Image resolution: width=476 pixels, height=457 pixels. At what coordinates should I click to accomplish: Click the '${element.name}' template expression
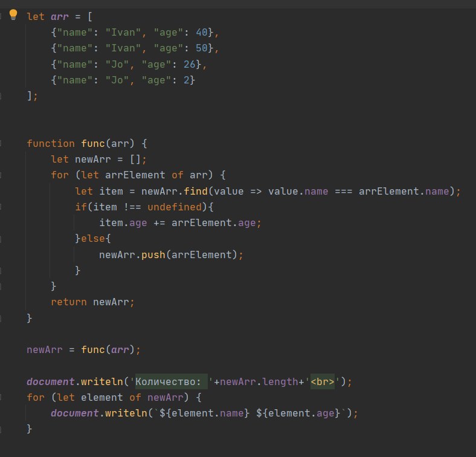pos(205,413)
